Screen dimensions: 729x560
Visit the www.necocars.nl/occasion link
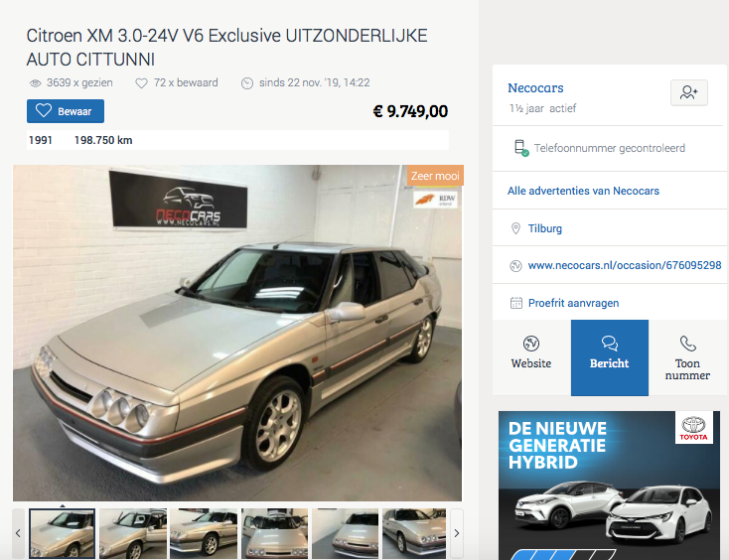pyautogui.click(x=625, y=265)
